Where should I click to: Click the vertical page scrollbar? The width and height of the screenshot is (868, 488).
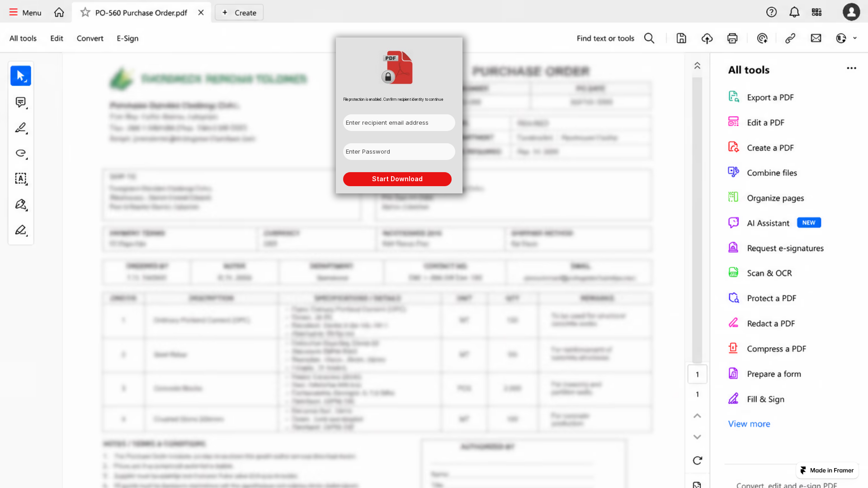pyautogui.click(x=697, y=220)
